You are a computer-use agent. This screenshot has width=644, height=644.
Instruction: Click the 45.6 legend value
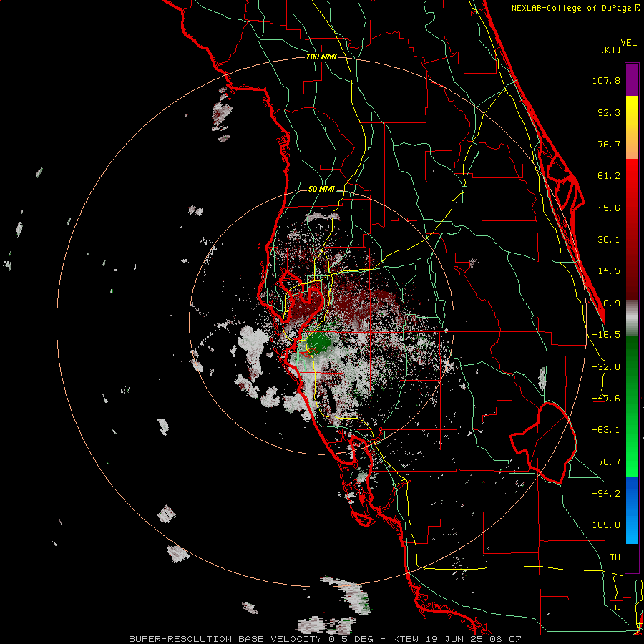(x=609, y=208)
